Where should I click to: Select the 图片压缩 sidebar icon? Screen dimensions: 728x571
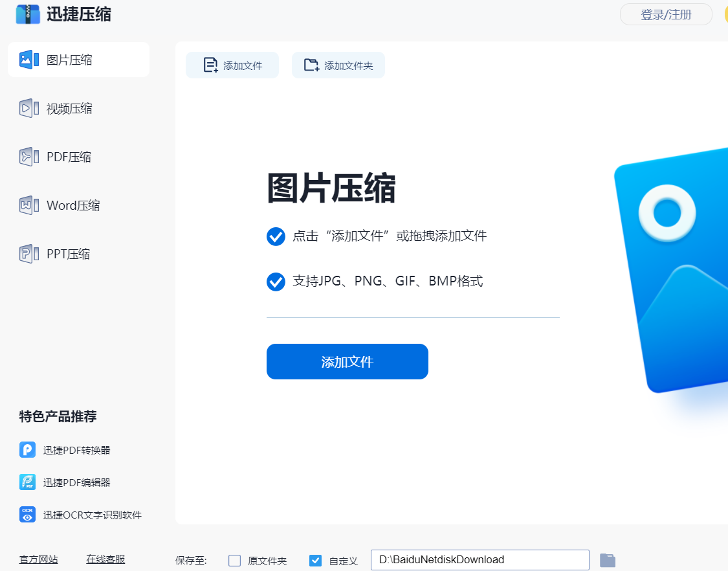(28, 60)
